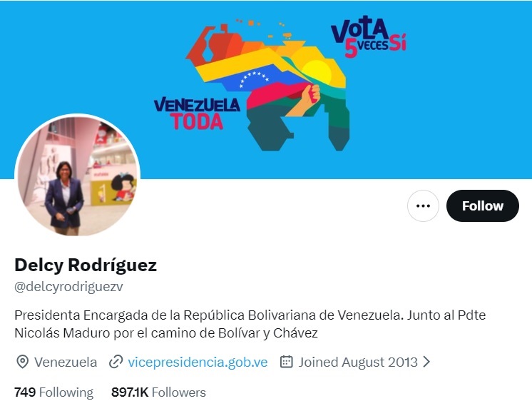Click the Joined August 2013 text
532x411 pixels.
coord(358,362)
